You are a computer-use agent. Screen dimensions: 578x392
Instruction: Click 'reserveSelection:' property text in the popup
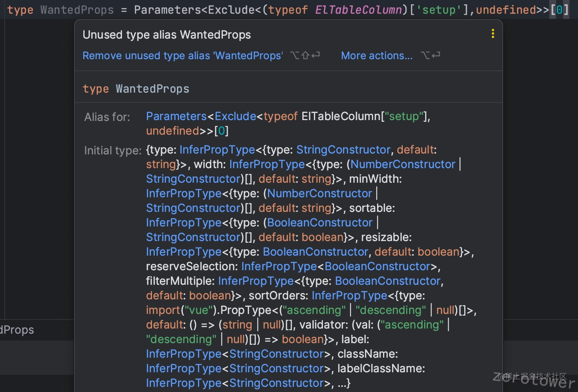(x=192, y=266)
